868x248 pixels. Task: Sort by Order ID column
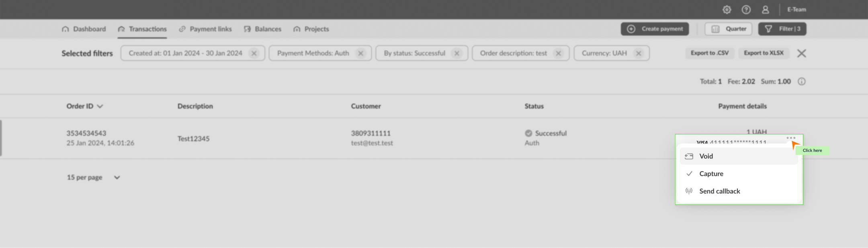(84, 106)
